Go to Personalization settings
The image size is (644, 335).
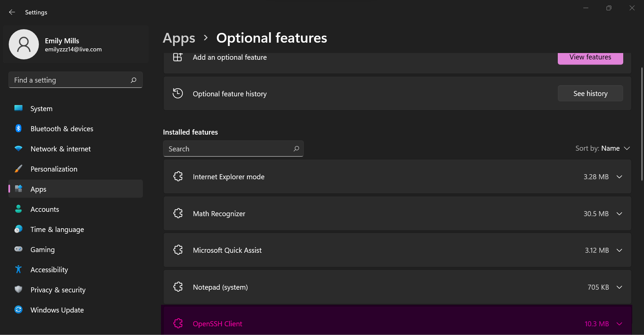click(54, 169)
